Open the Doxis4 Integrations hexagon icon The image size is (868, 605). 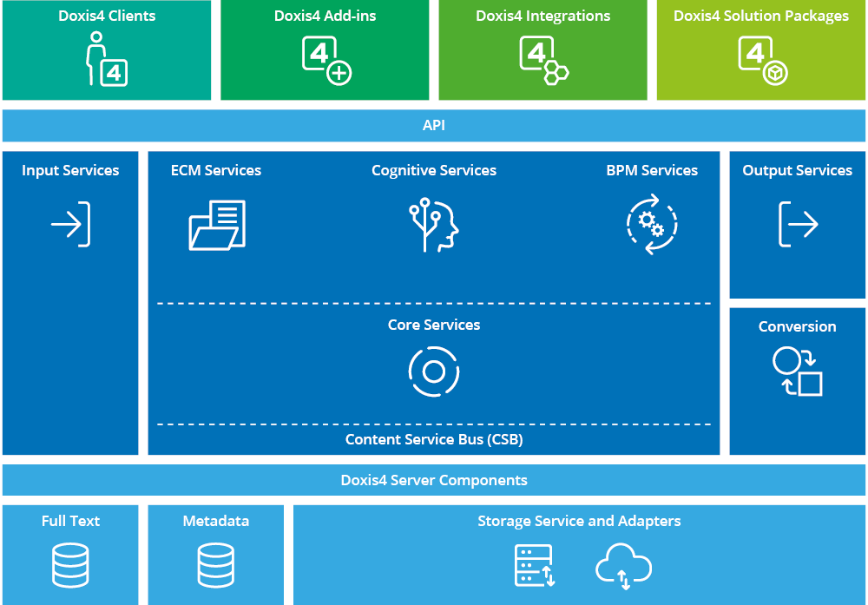click(x=542, y=59)
